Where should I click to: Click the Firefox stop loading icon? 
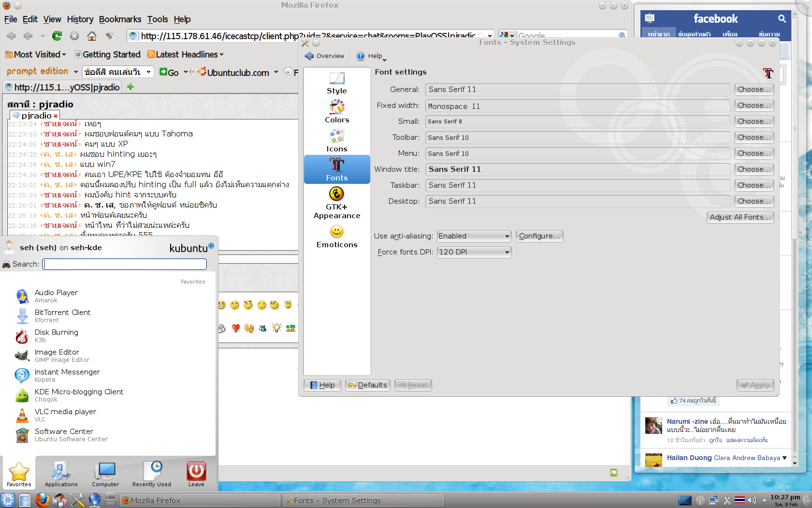pos(74,36)
